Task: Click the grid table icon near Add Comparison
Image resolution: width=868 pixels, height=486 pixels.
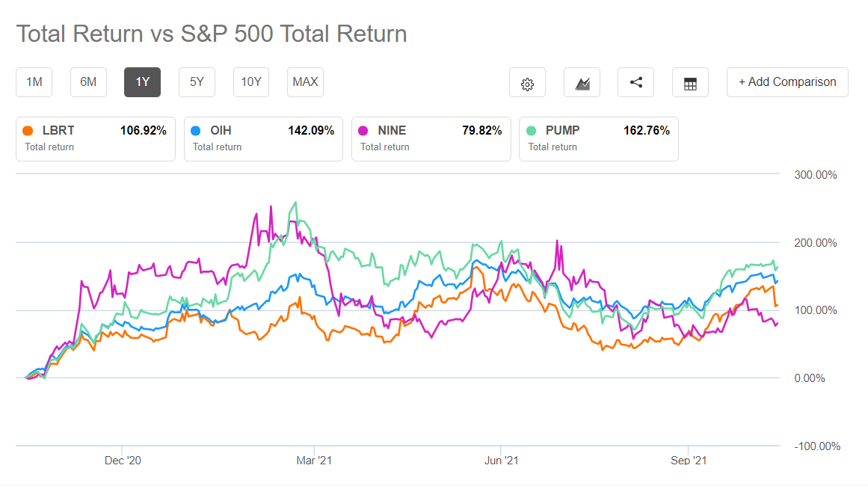Action: (x=689, y=82)
